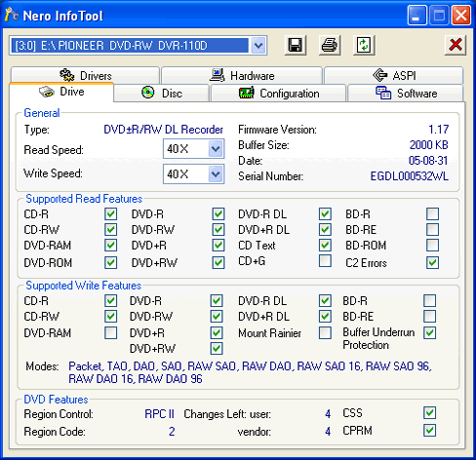Viewport: 476px width, 460px height.
Task: Click the serial number EGDL000532WL
Action: [410, 176]
